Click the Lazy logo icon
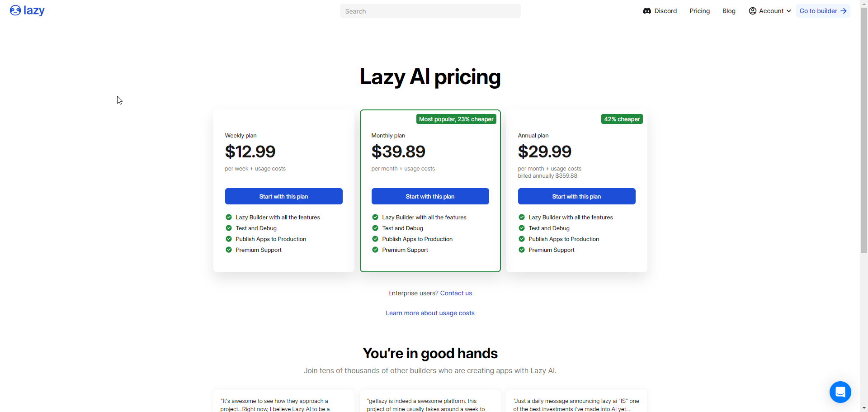The width and height of the screenshot is (868, 412). point(15,10)
